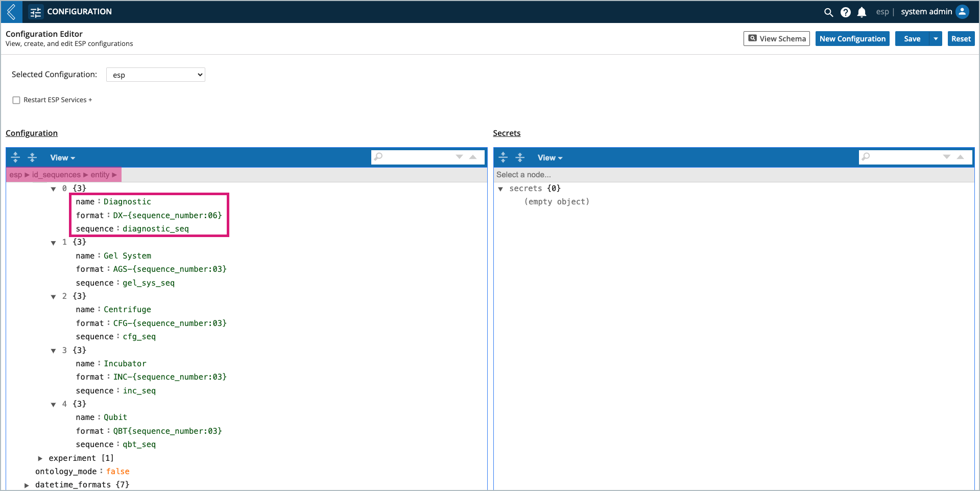Screen dimensions: 980x491
Task: Open search via the magnifier icon
Action: pyautogui.click(x=828, y=12)
